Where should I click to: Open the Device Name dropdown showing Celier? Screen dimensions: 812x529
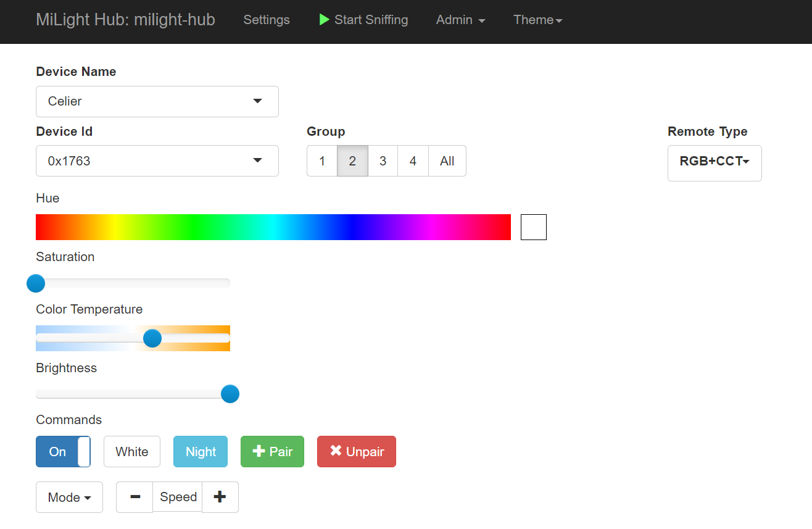coord(157,101)
